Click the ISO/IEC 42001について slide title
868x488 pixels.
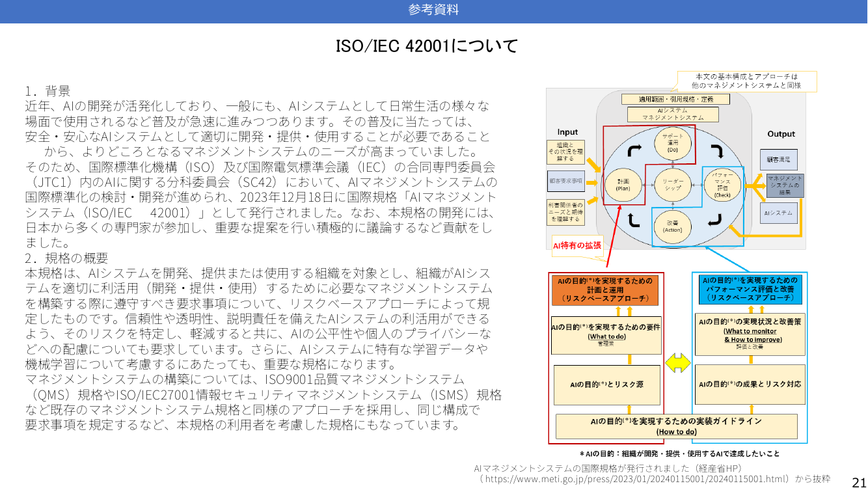426,46
